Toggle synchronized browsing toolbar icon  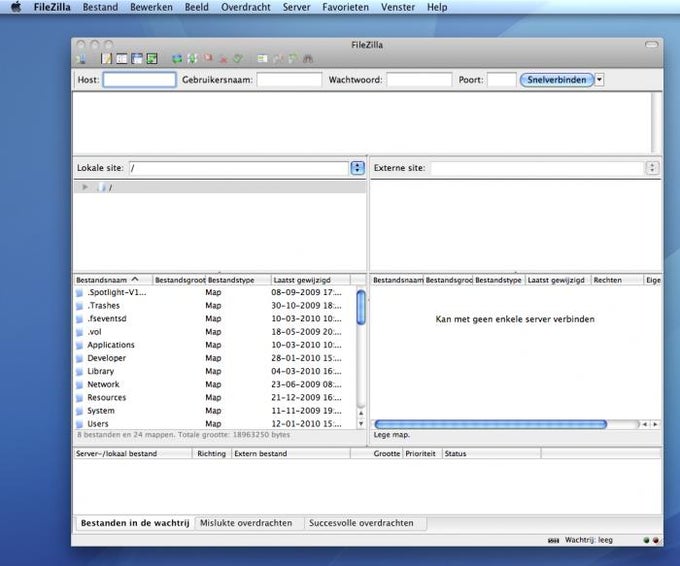(x=293, y=59)
